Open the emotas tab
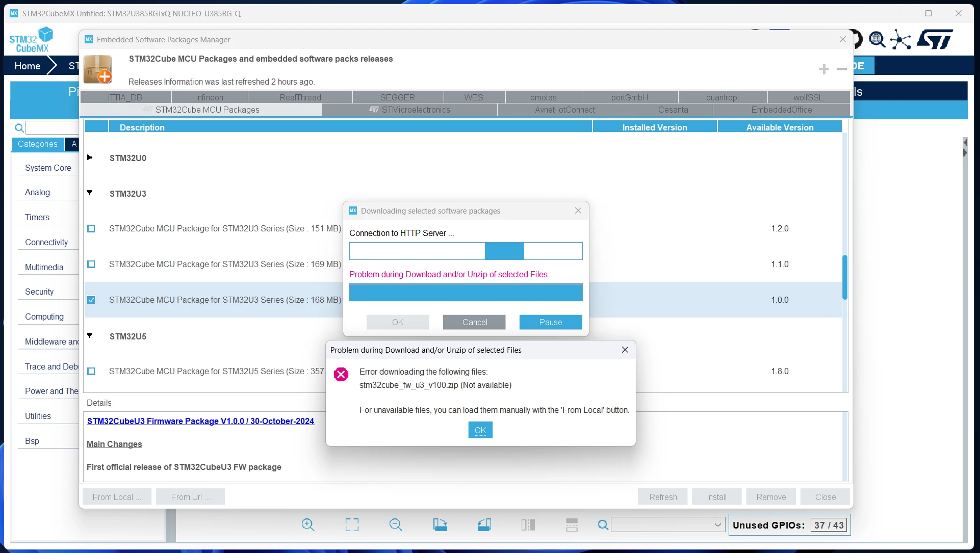Viewport: 980px width, 553px height. pyautogui.click(x=544, y=97)
